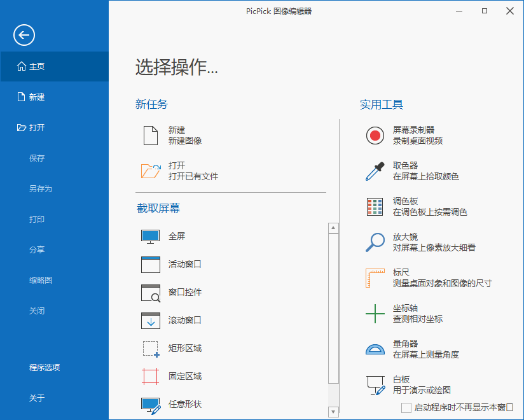Select 打印 in the sidebar menu

37,220
